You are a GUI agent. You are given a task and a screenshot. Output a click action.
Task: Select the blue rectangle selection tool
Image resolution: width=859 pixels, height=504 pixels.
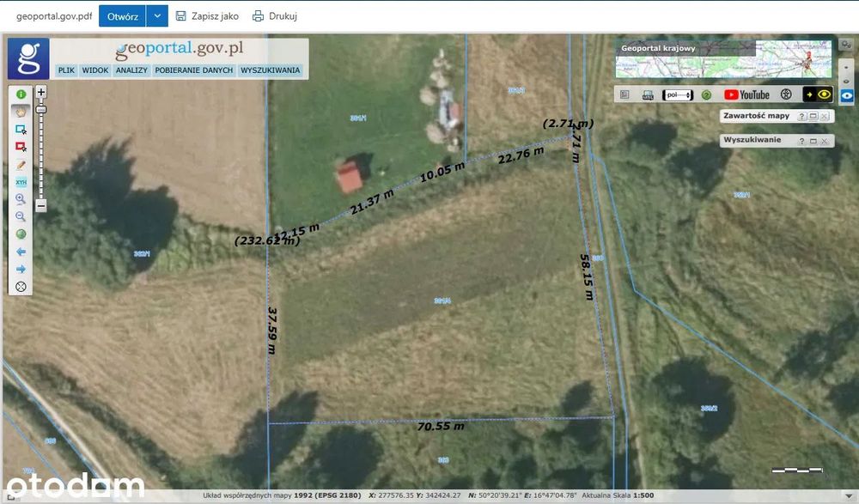point(21,130)
